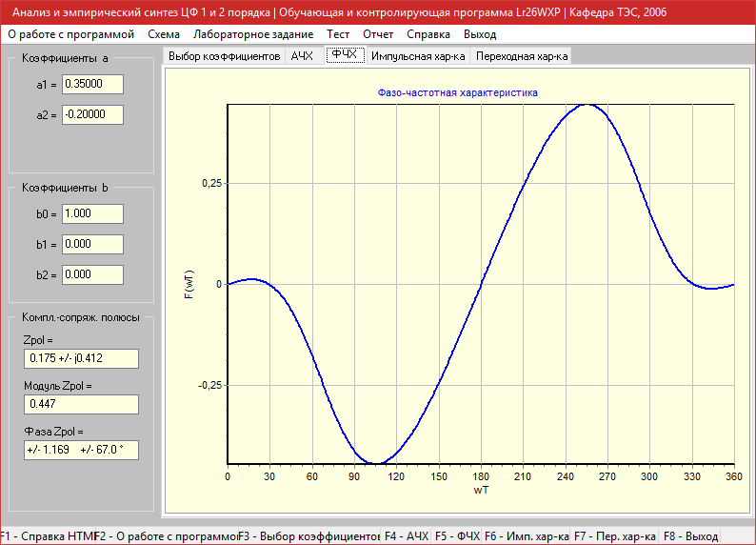Open the 'Отчет' menu
This screenshot has width=756, height=545.
(x=378, y=34)
